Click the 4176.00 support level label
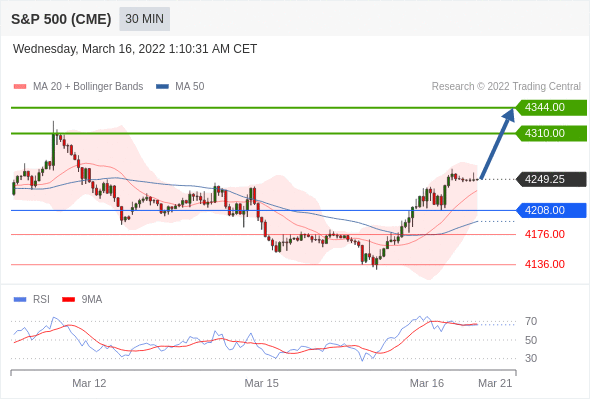The height and width of the screenshot is (400, 590). pyautogui.click(x=545, y=234)
